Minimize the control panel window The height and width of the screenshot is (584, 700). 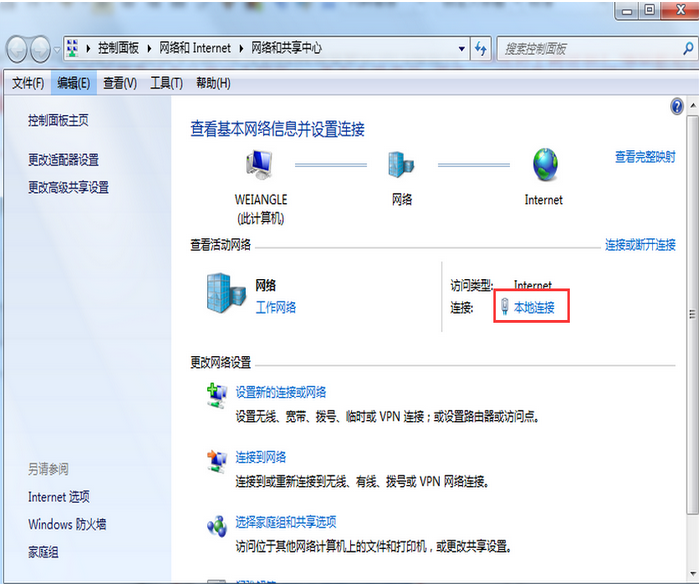627,10
